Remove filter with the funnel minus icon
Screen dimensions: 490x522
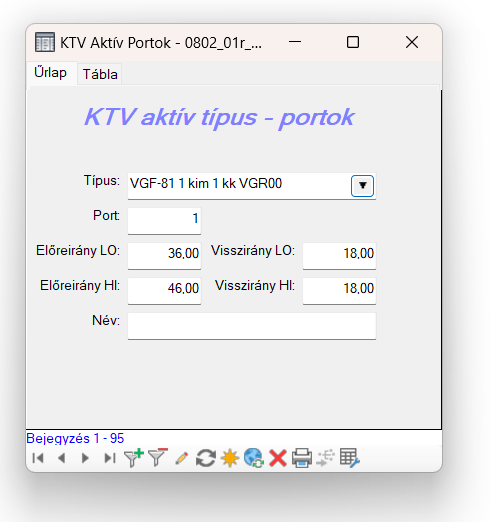(158, 458)
